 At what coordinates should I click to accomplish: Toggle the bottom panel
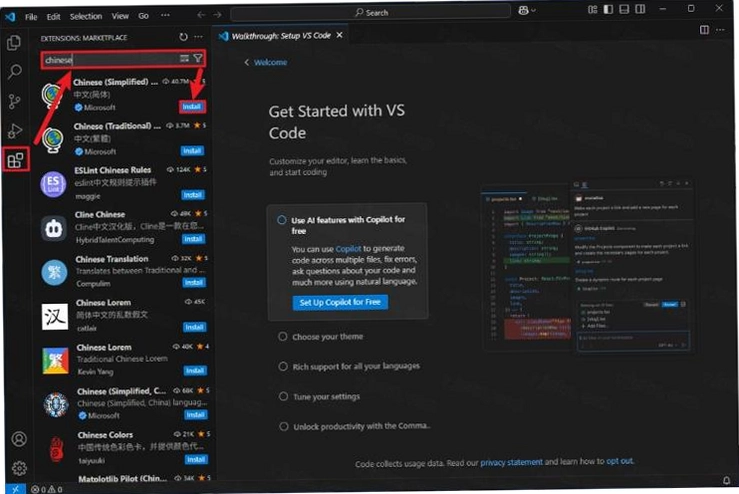click(624, 9)
